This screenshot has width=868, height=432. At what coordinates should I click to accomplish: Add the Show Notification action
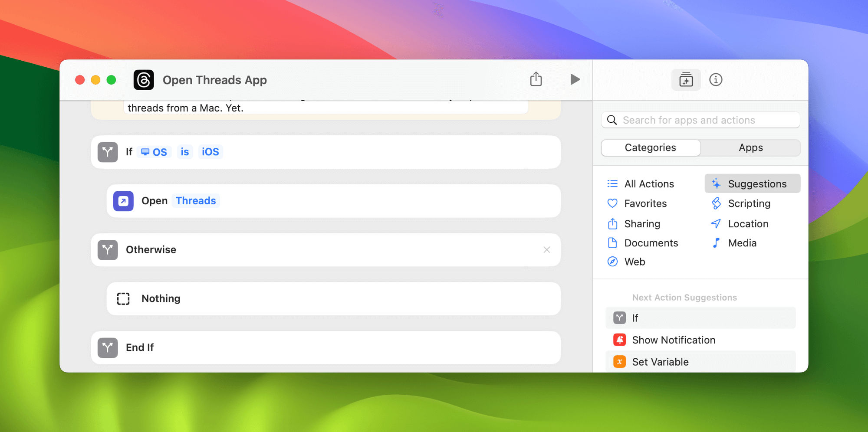click(700, 340)
